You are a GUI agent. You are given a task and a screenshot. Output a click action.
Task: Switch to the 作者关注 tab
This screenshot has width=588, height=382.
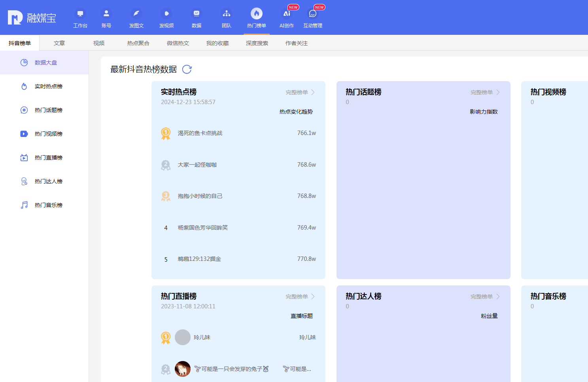click(x=297, y=43)
